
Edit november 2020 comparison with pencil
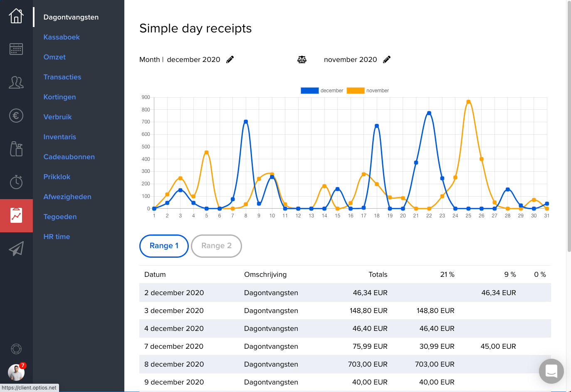coord(387,59)
